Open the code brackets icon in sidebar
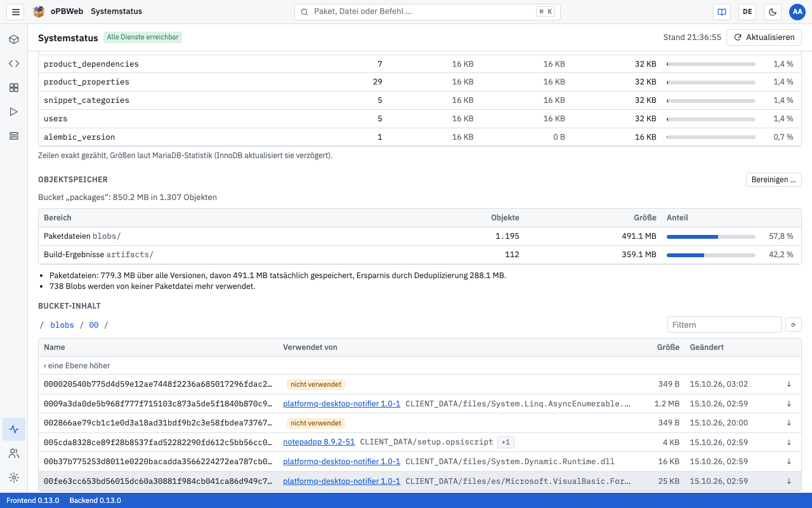 (x=14, y=63)
